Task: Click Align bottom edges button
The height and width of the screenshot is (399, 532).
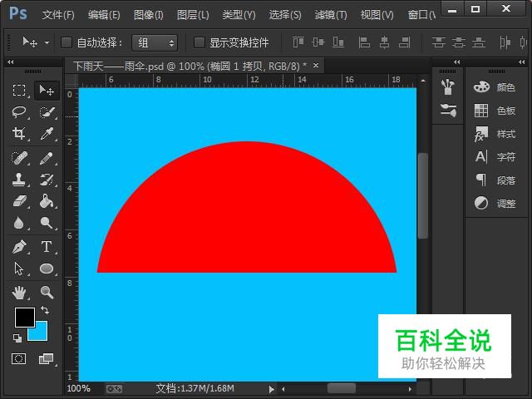Action: (338, 42)
